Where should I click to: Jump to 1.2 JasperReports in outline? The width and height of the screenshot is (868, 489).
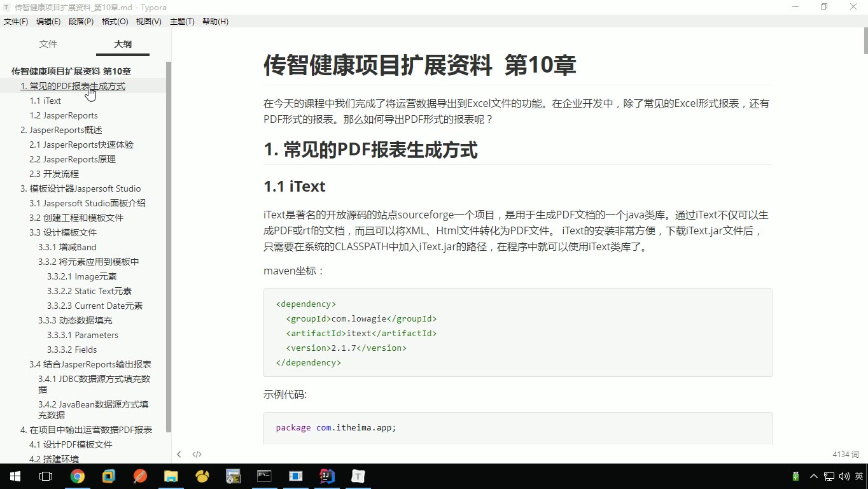pos(64,115)
